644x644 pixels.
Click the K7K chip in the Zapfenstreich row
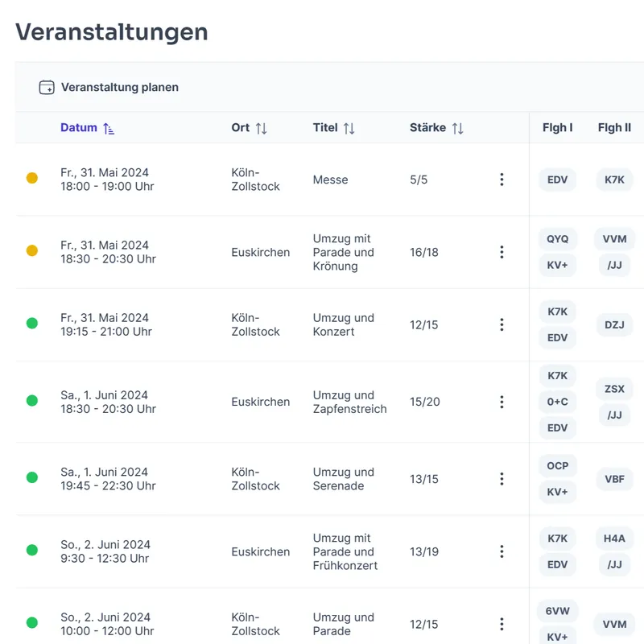[557, 375]
